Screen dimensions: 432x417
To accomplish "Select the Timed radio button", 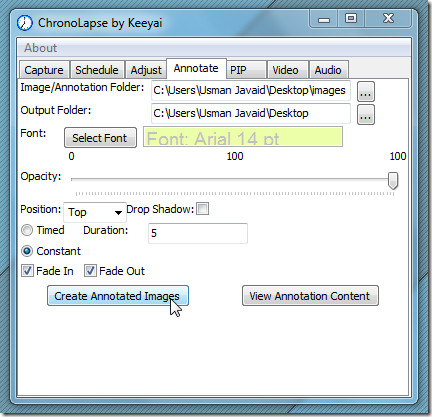I will [27, 230].
